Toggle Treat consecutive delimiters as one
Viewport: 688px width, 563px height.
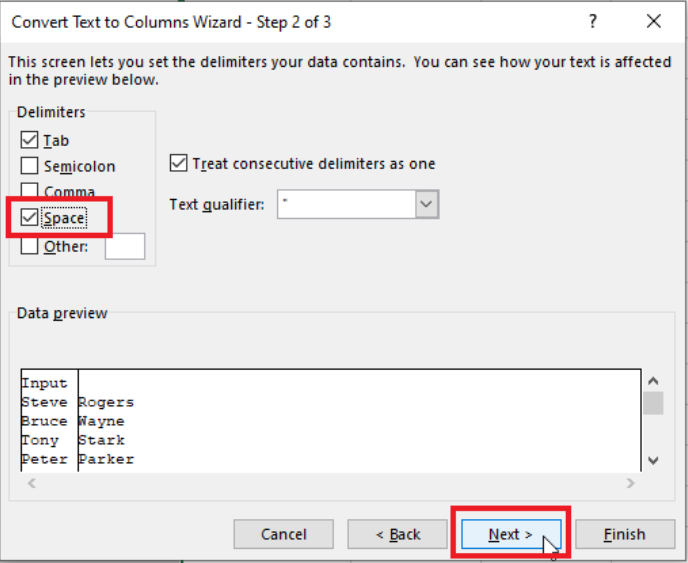point(180,163)
